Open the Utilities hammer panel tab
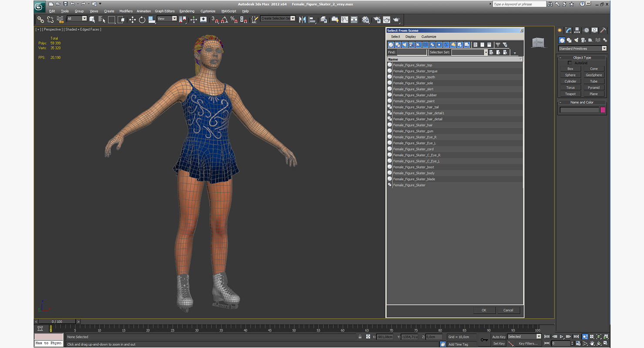The width and height of the screenshot is (644, 348). coord(603,30)
